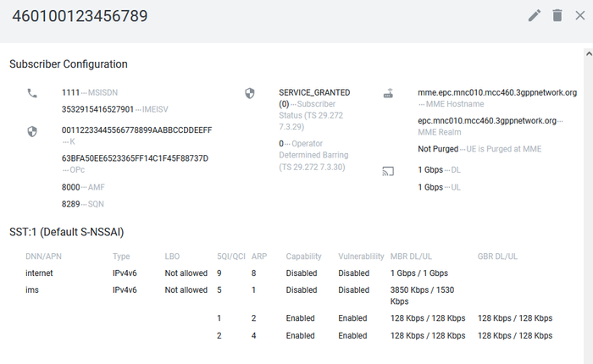
Task: Close the subscriber details dialog
Action: coord(579,15)
